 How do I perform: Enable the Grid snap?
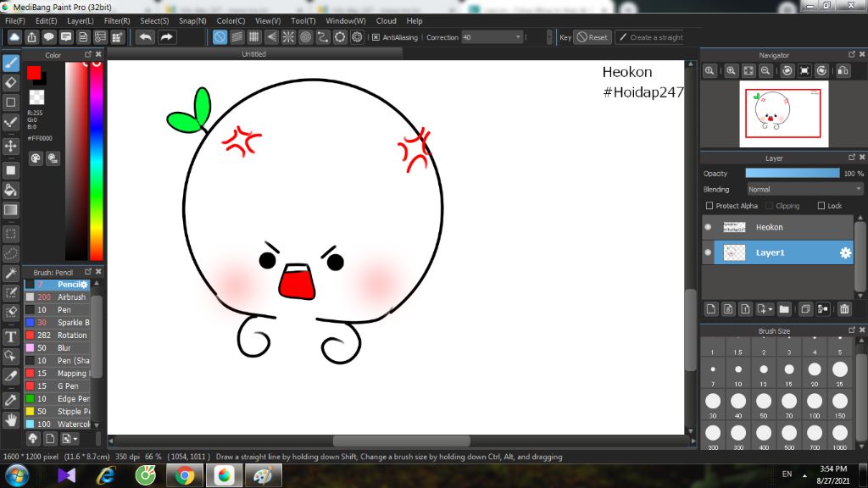pyautogui.click(x=254, y=37)
